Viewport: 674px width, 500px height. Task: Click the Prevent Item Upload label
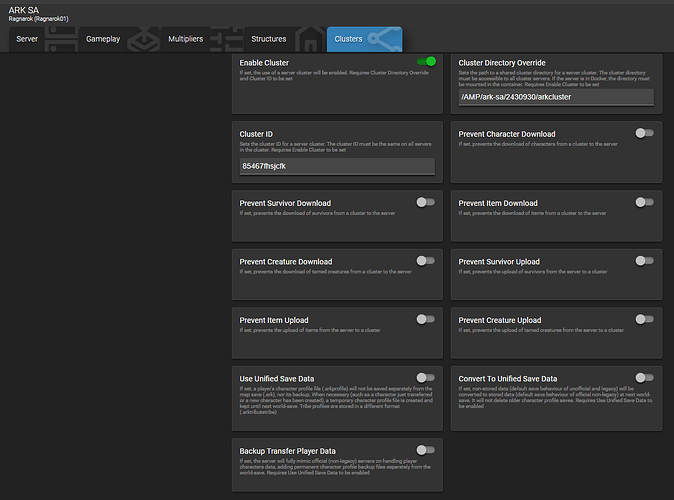[274, 320]
